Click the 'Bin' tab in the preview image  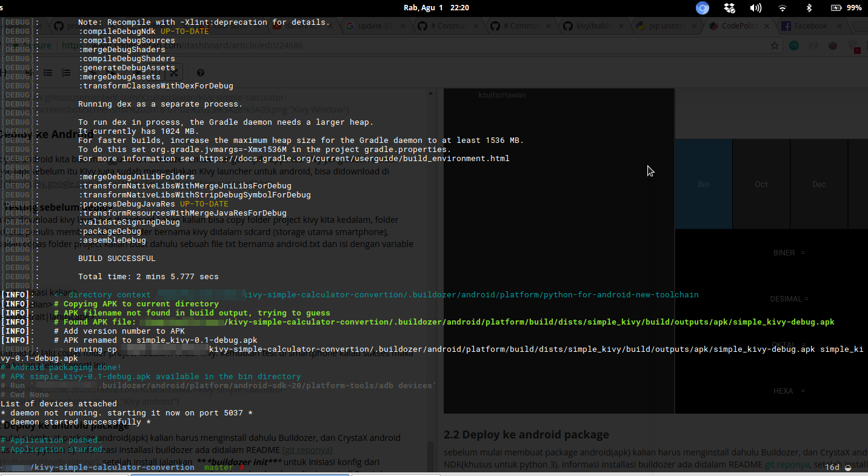click(703, 184)
